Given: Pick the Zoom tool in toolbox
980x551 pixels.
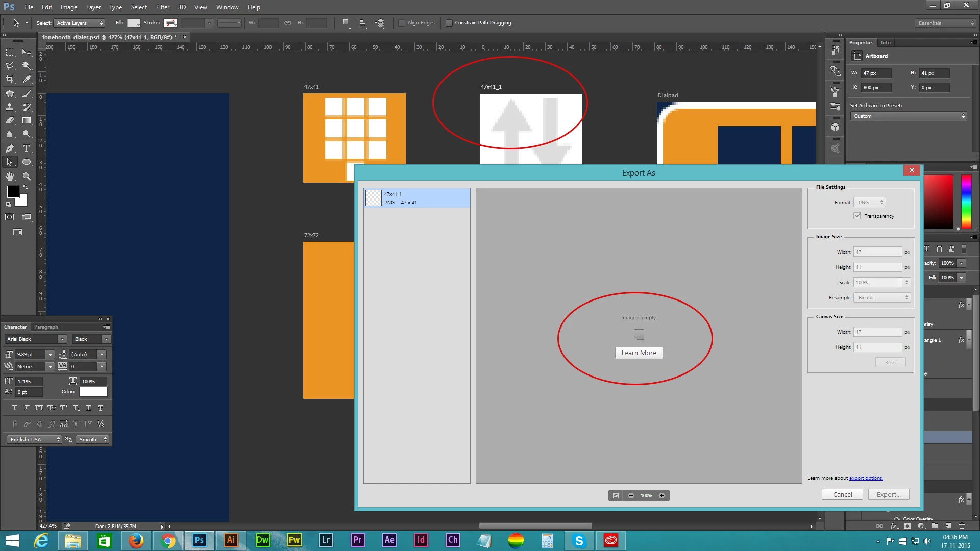Looking at the screenshot, I should pyautogui.click(x=27, y=177).
